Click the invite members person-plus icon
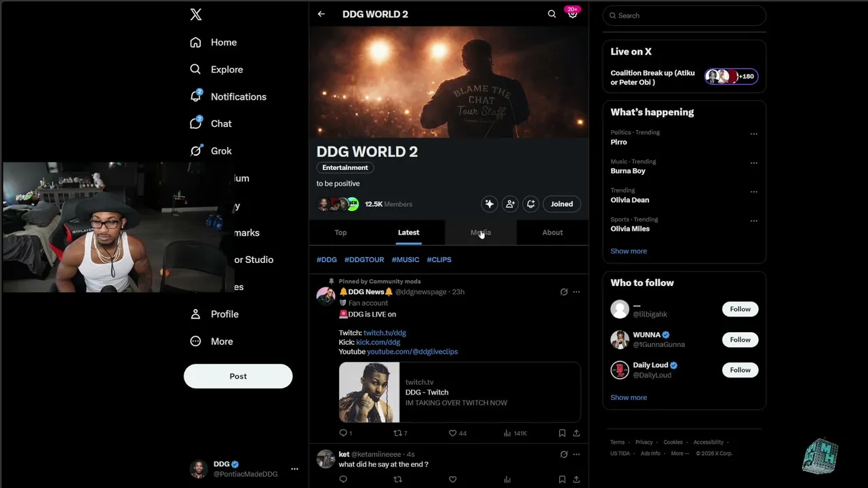868x488 pixels. tap(510, 204)
